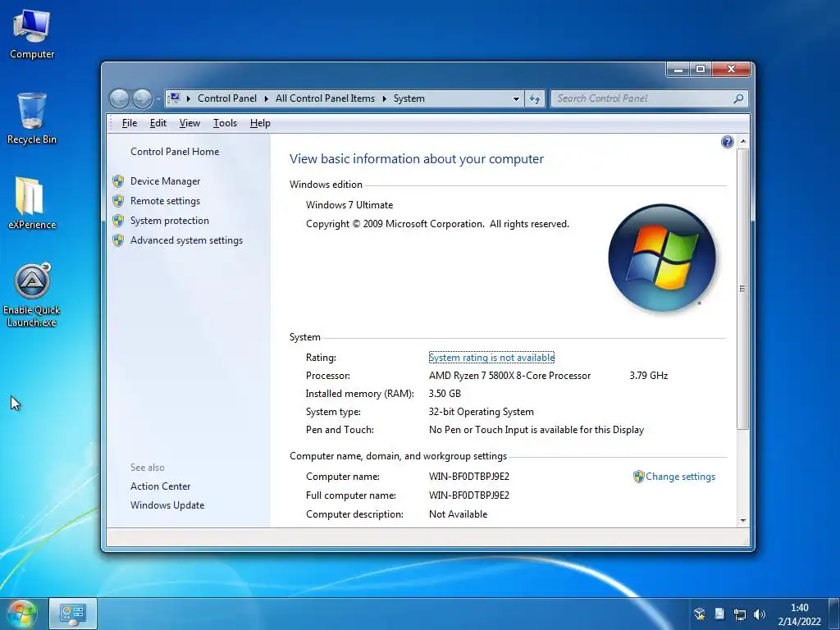
Task: Click the shield icon next to Remote settings
Action: click(118, 201)
